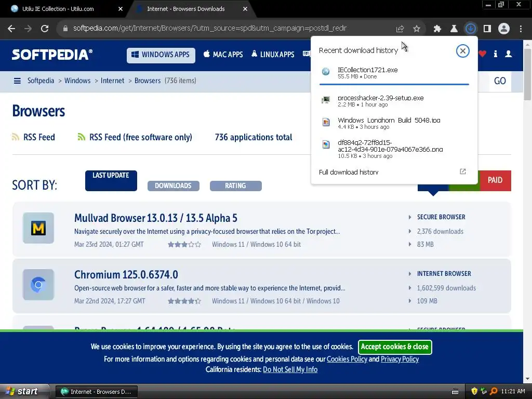Viewport: 532px width, 399px height.
Task: Sort by RATING
Action: pos(235,185)
